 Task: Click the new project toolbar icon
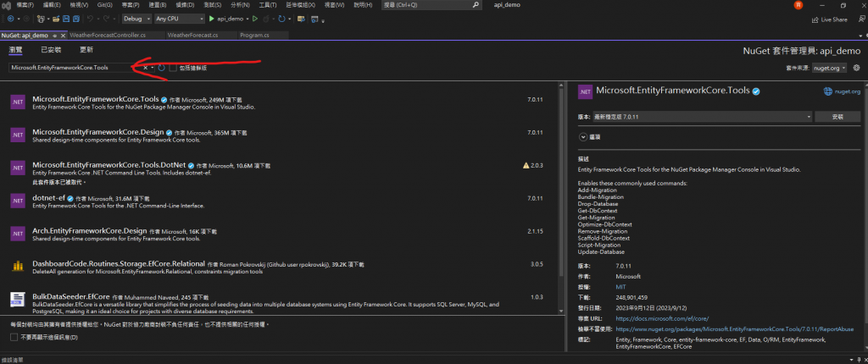pos(41,19)
